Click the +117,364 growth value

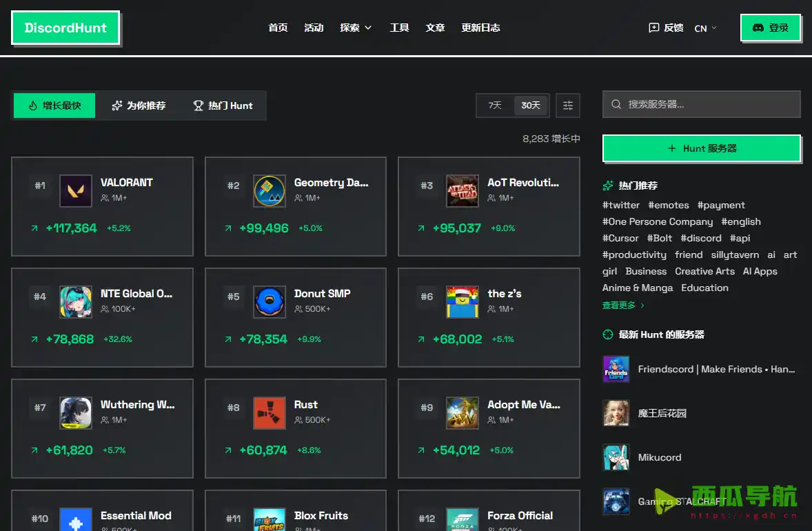tap(72, 228)
